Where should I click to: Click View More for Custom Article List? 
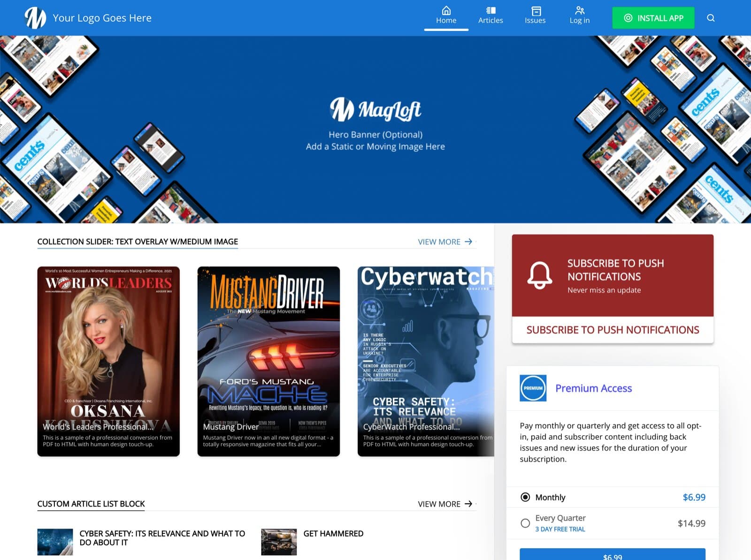tap(445, 504)
